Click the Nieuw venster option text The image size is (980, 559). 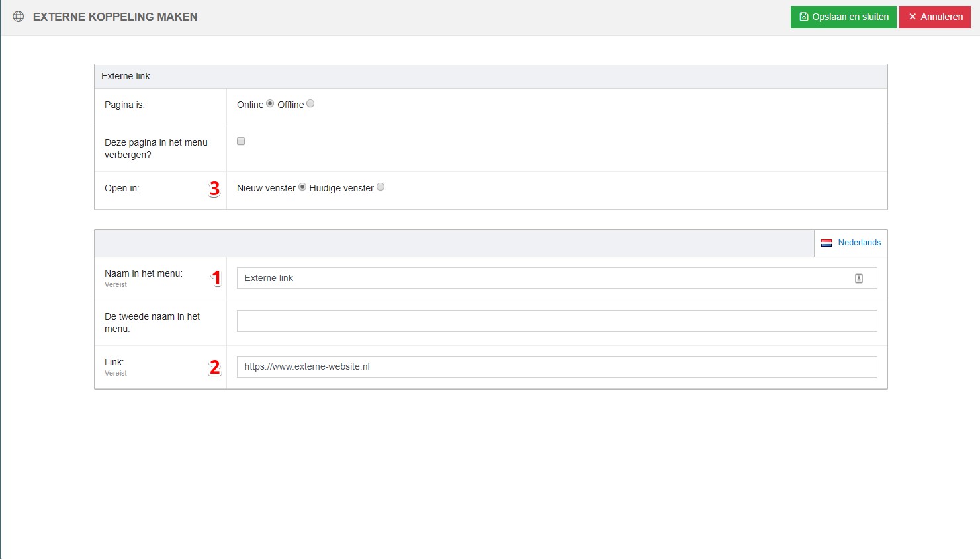tap(266, 188)
